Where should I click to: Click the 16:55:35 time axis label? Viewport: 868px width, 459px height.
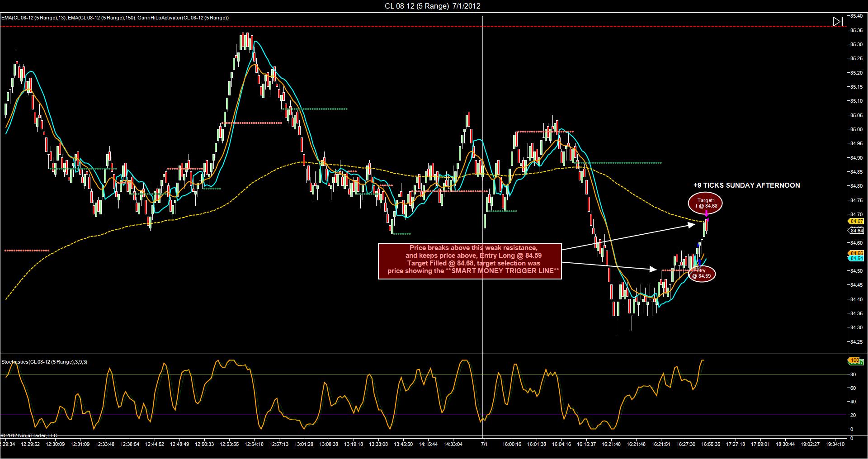point(711,444)
